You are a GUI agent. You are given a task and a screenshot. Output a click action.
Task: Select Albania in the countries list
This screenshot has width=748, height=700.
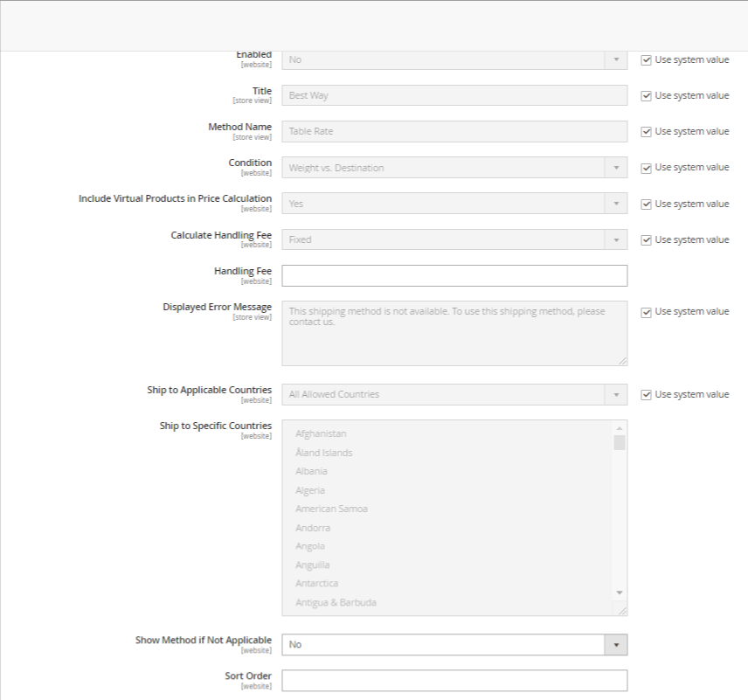point(311,471)
